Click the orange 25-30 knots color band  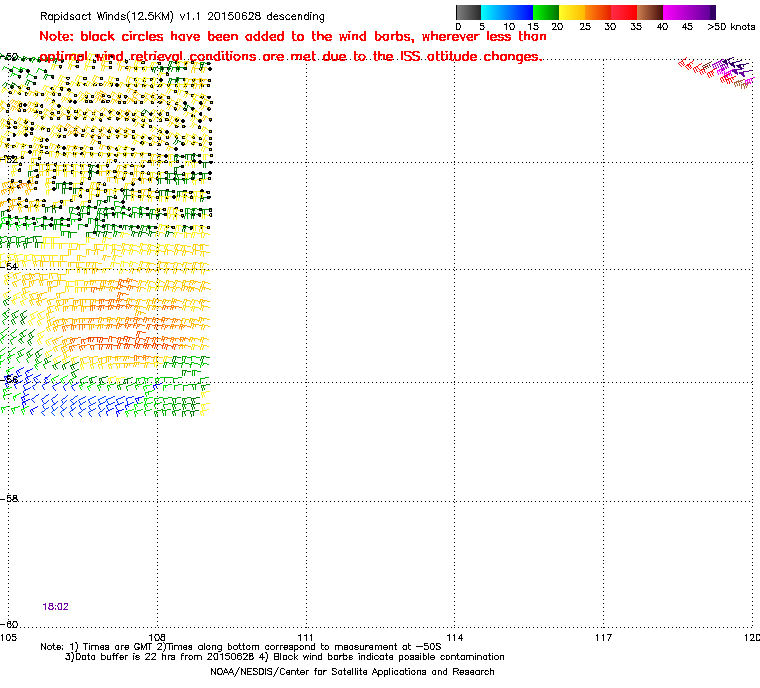[598, 12]
